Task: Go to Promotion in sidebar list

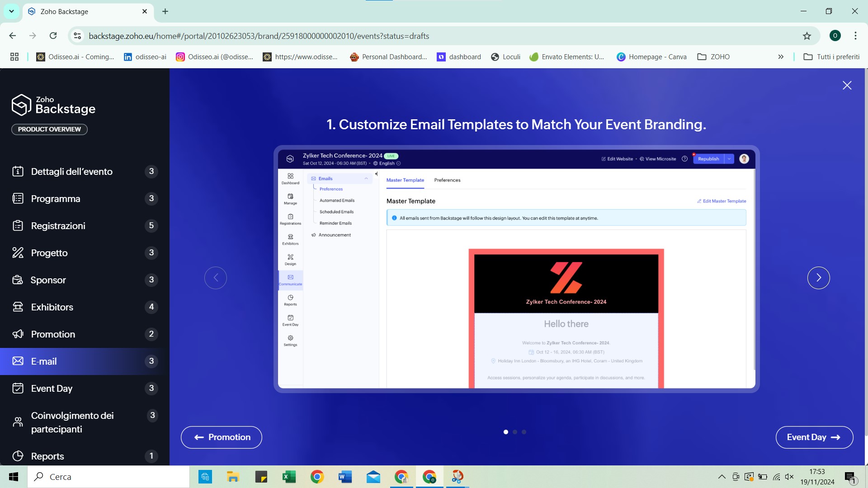Action: 85,334
